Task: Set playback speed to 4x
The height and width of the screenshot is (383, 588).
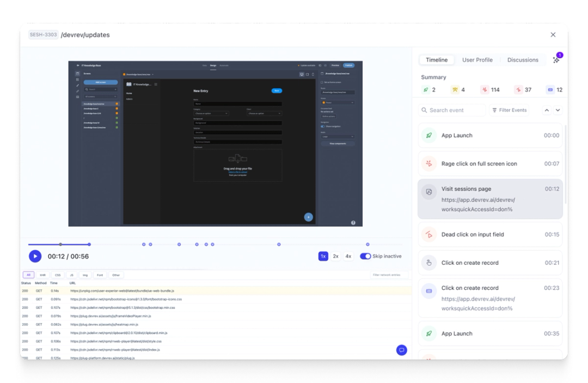Action: [x=348, y=256]
